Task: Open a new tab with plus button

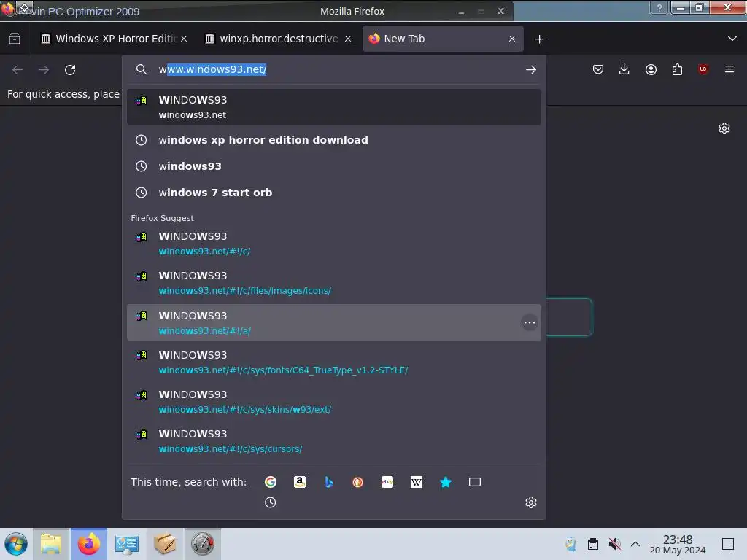Action: click(539, 39)
